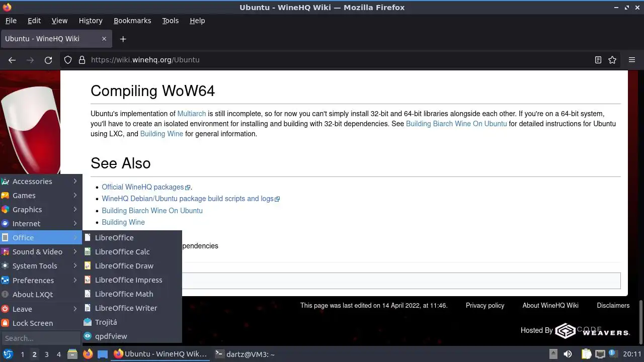Open qpdfview from the Office submenu

[x=132, y=336]
